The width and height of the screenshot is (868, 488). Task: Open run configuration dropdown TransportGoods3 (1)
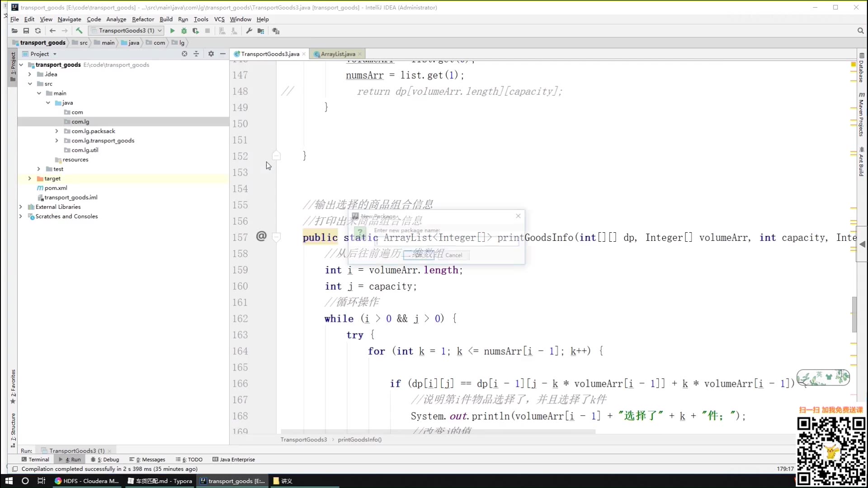(126, 31)
